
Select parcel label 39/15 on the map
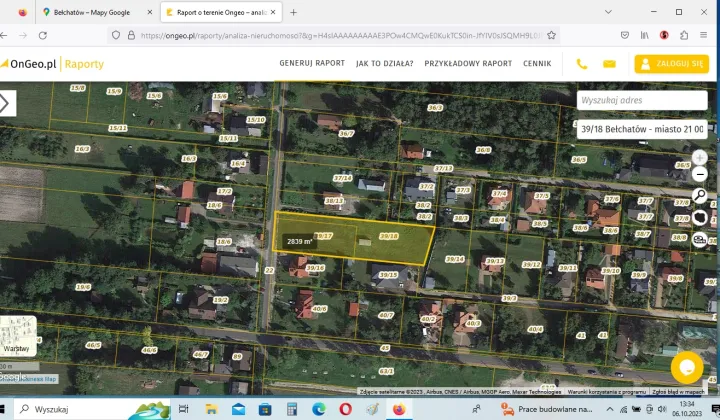pos(388,275)
